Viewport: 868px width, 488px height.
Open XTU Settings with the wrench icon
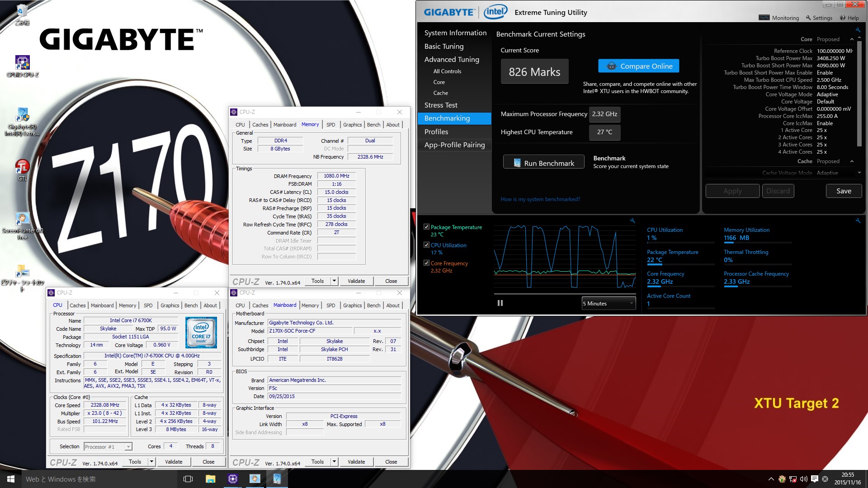tap(819, 18)
